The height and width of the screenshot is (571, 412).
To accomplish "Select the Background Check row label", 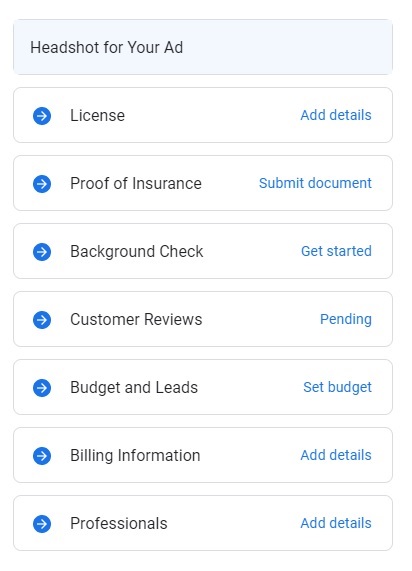I will click(137, 251).
